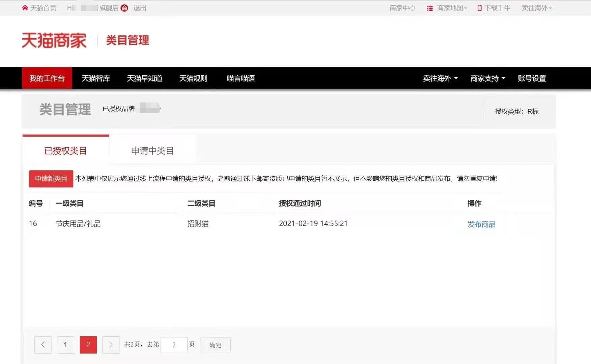This screenshot has width=591, height=364.
Task: Click 下载千牛 link
Action: click(498, 8)
